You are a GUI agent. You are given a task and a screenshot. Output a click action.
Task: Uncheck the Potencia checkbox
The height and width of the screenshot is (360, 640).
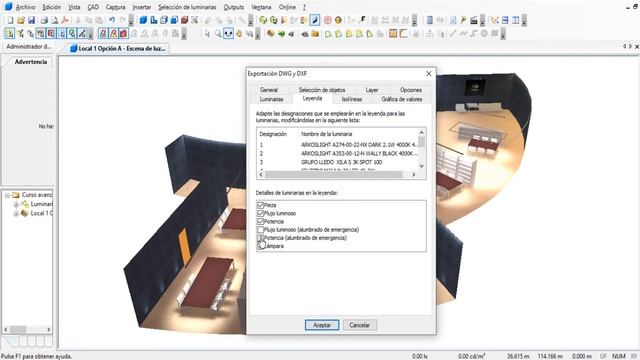260,222
